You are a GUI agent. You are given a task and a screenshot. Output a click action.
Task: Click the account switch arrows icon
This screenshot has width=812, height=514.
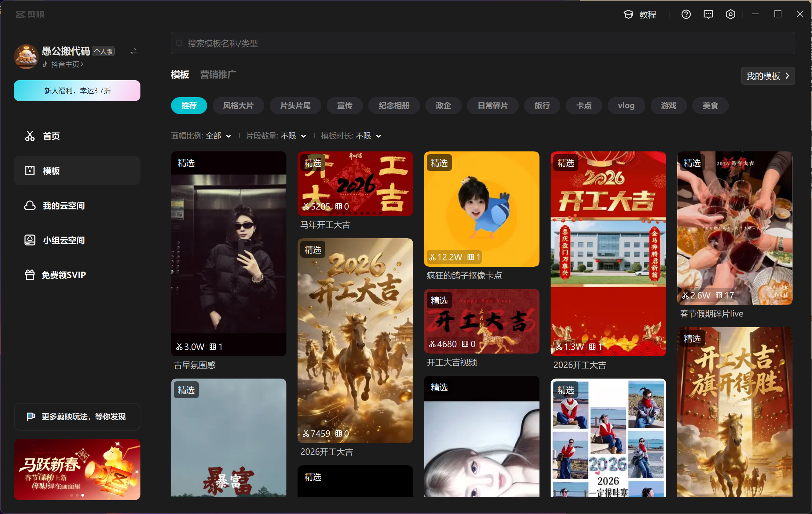(133, 51)
